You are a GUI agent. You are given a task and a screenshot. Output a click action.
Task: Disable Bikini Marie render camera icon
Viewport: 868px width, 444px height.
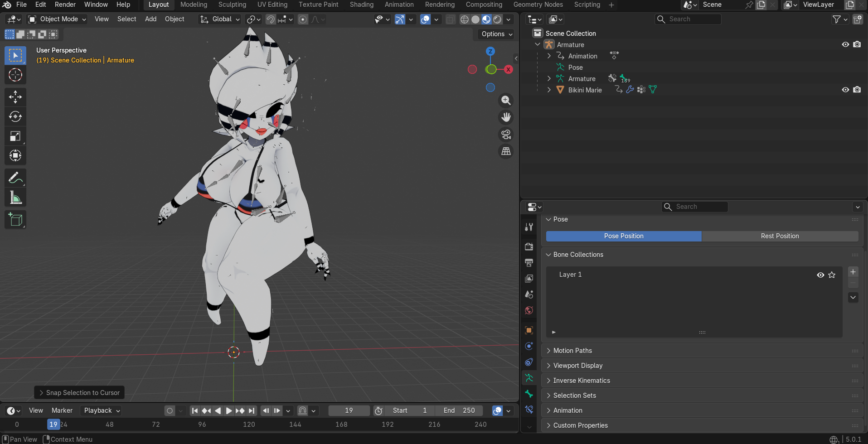[857, 90]
